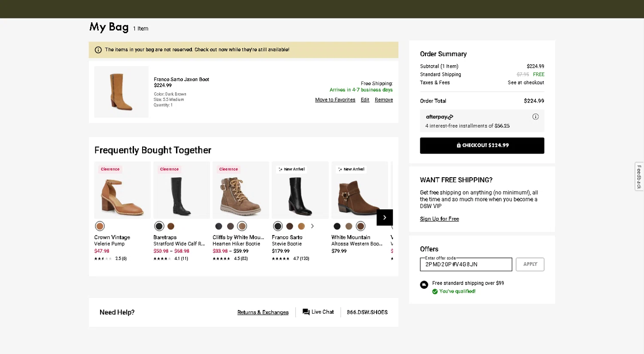The height and width of the screenshot is (354, 644).
Task: Click the Clearance badge on Hearten Hiker Bootie
Action: [229, 169]
